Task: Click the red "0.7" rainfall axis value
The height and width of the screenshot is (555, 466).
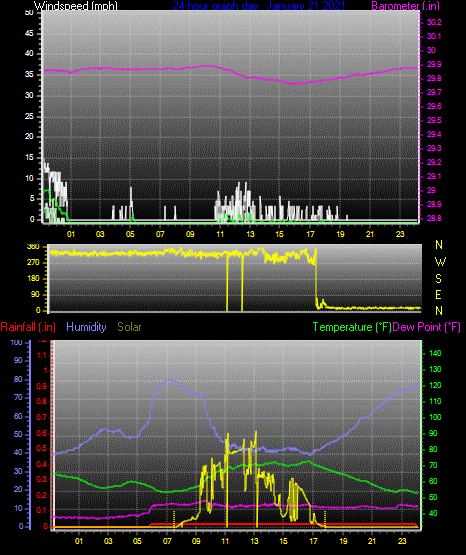Action: (x=42, y=417)
